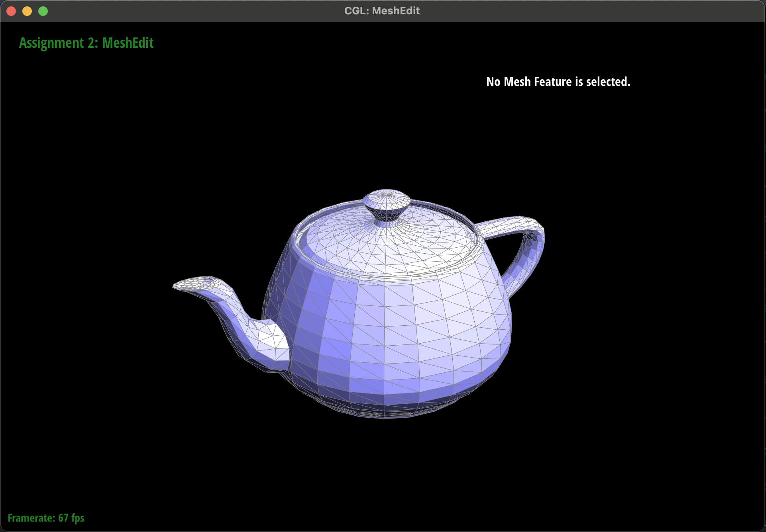This screenshot has height=532, width=766.
Task: Click the No Mesh Feature is selected text
Action: pyautogui.click(x=558, y=82)
